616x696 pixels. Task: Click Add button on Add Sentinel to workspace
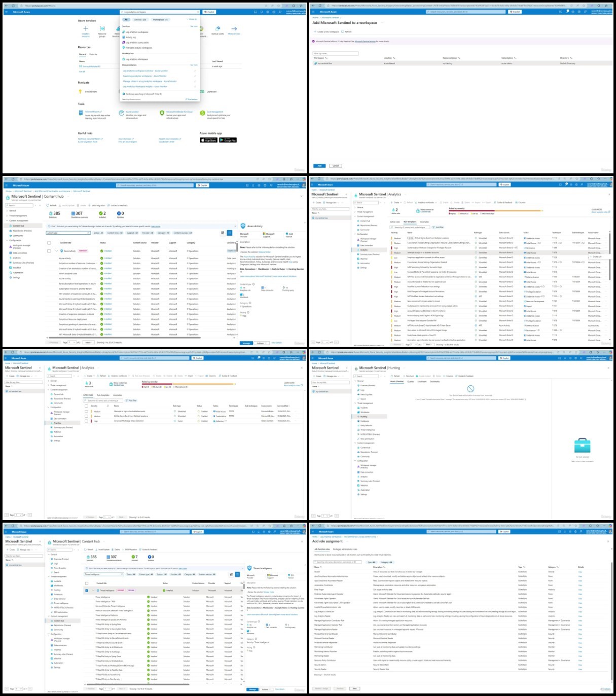(319, 166)
